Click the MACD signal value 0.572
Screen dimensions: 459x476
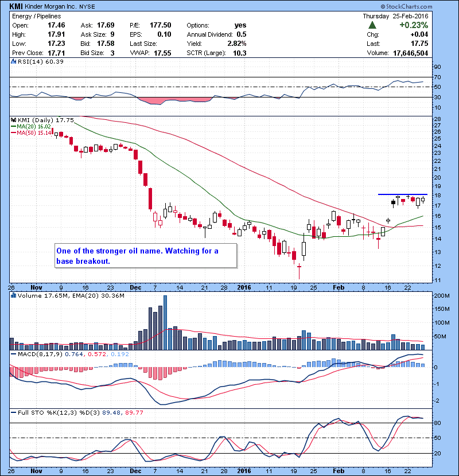click(97, 354)
